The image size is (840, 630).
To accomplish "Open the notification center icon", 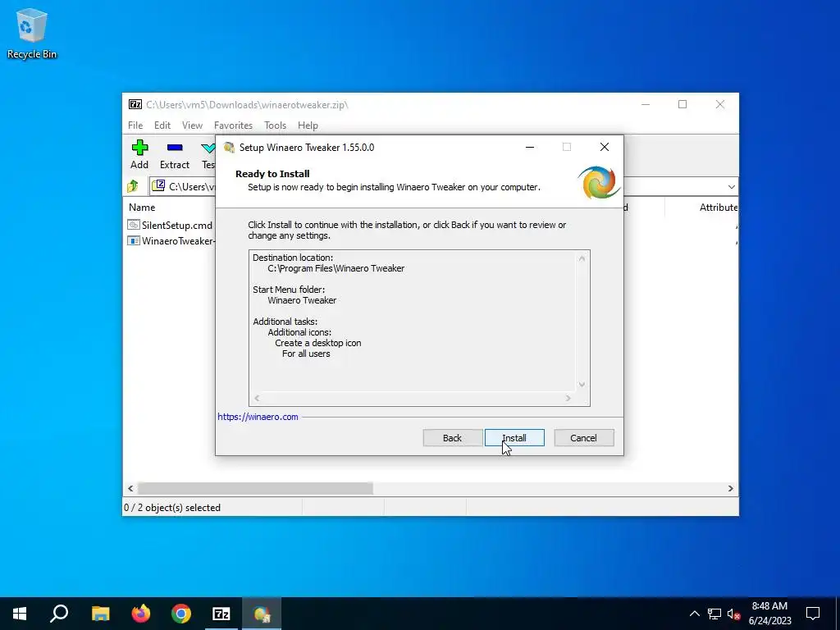I will (813, 614).
